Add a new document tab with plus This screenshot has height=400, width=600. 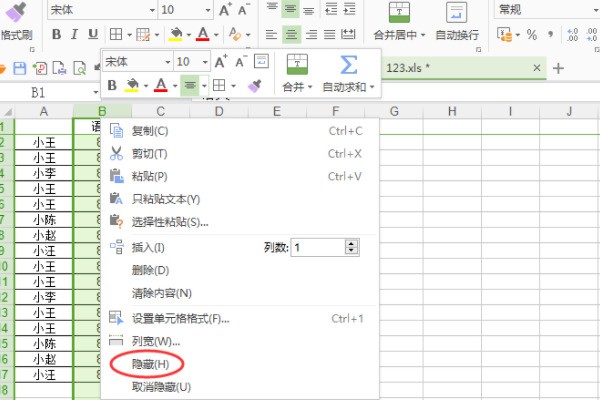(558, 69)
